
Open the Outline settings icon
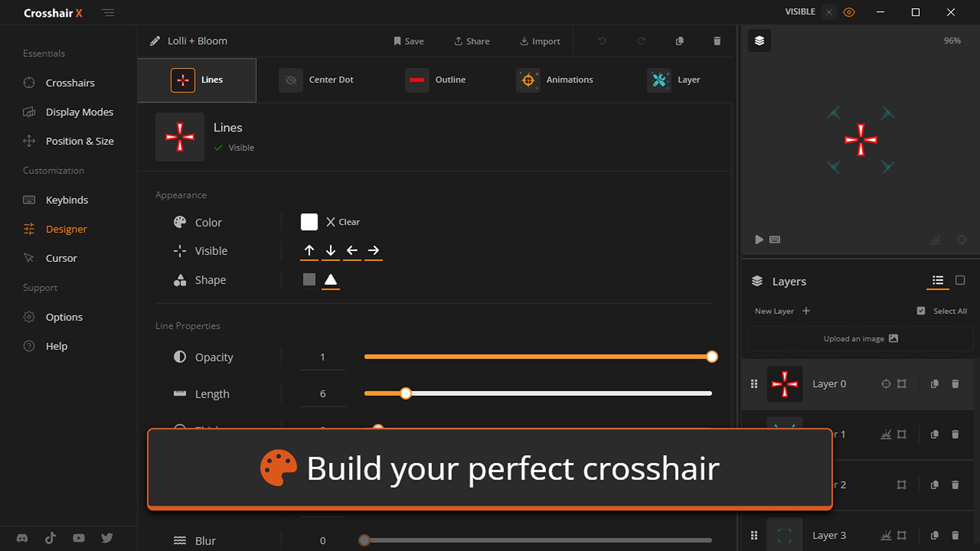[417, 80]
